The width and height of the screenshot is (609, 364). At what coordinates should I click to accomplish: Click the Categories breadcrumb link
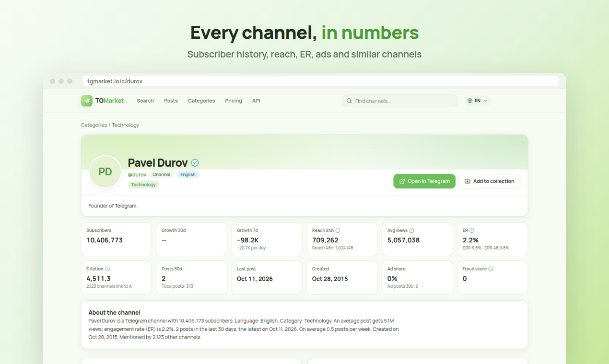(94, 125)
